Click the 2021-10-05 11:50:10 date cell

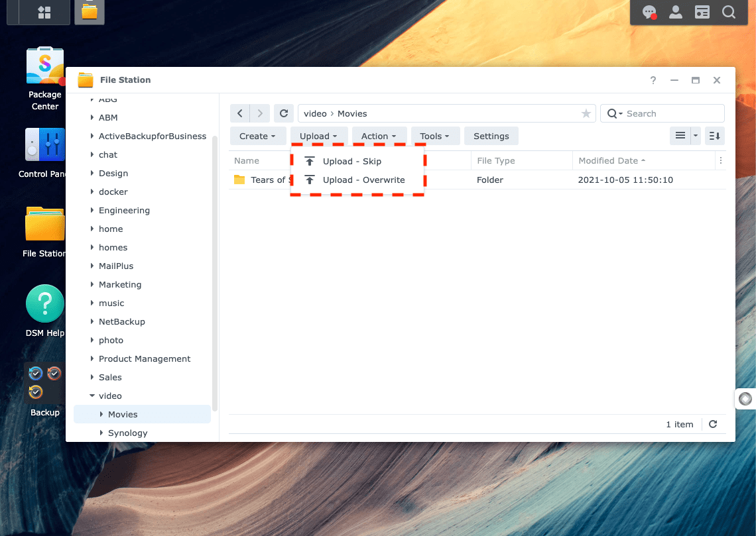[x=625, y=180]
